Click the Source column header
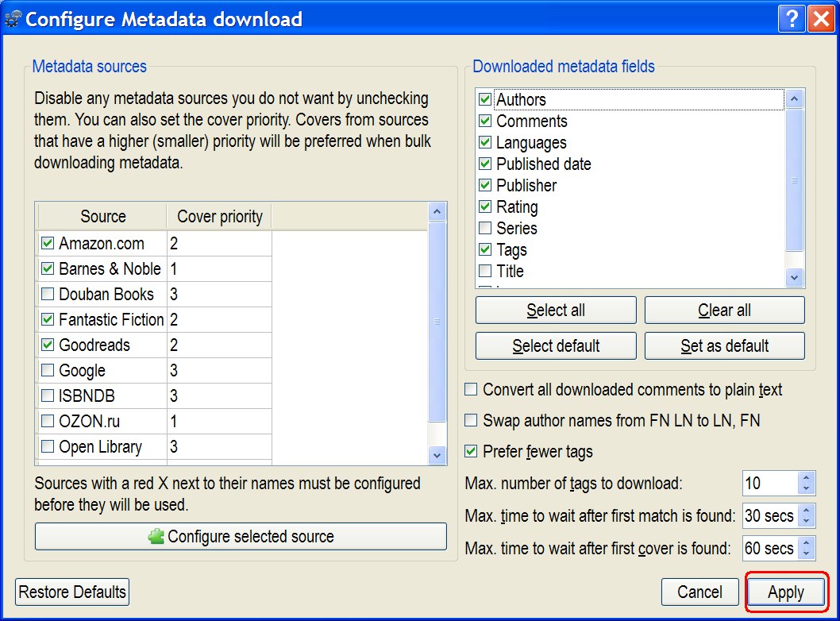The image size is (840, 621). tap(103, 217)
